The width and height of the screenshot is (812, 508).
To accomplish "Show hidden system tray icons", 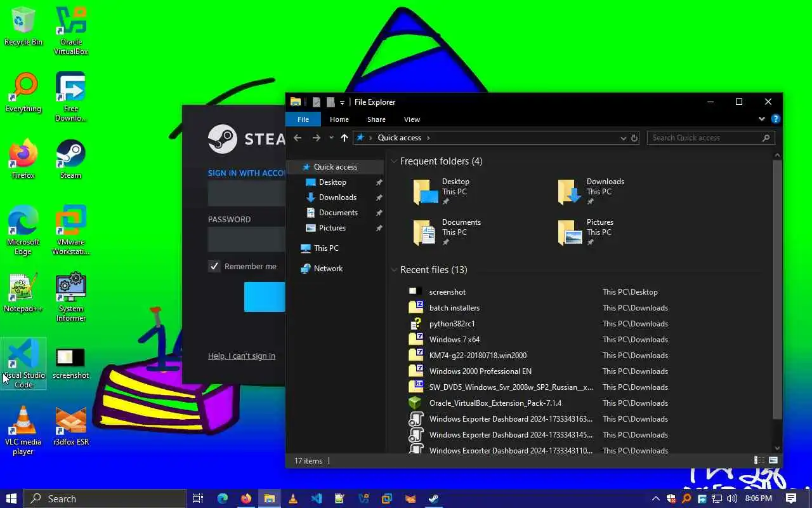I will tap(656, 498).
